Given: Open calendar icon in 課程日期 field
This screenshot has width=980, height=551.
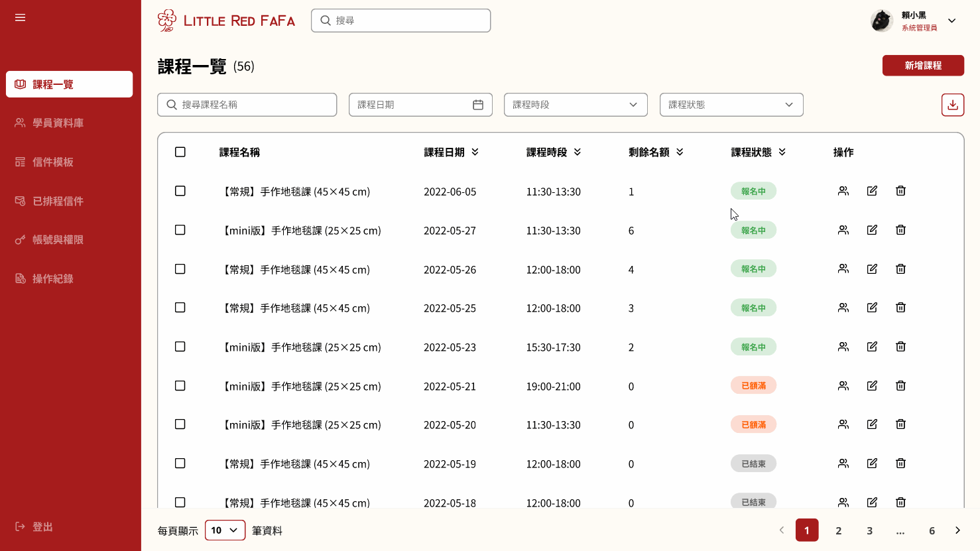Looking at the screenshot, I should tap(478, 105).
